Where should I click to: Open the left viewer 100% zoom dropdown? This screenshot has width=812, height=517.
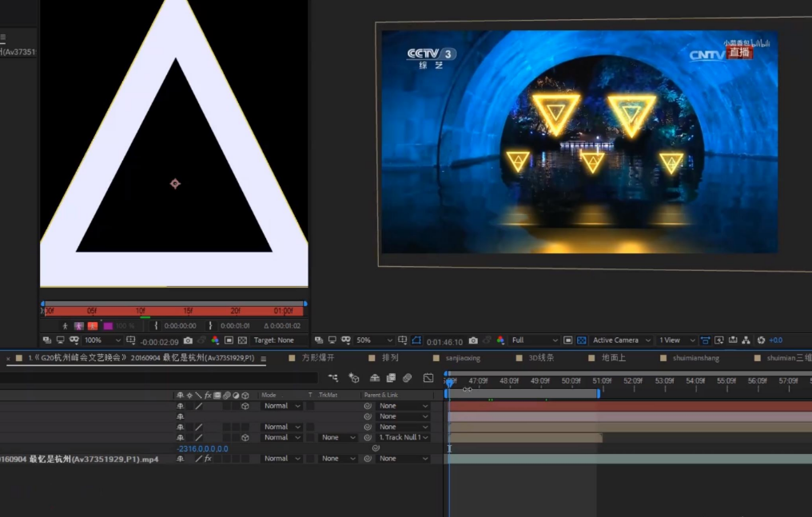[x=102, y=340]
